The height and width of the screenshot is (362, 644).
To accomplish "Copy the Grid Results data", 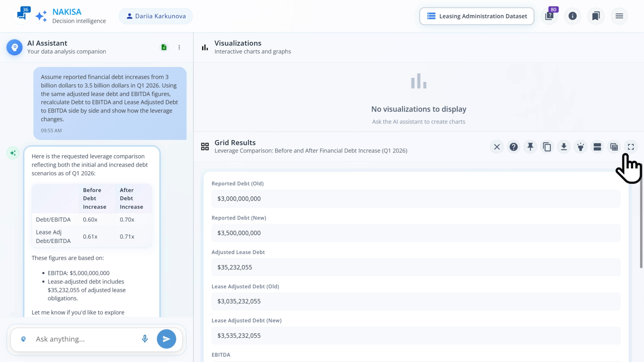I will 547,146.
